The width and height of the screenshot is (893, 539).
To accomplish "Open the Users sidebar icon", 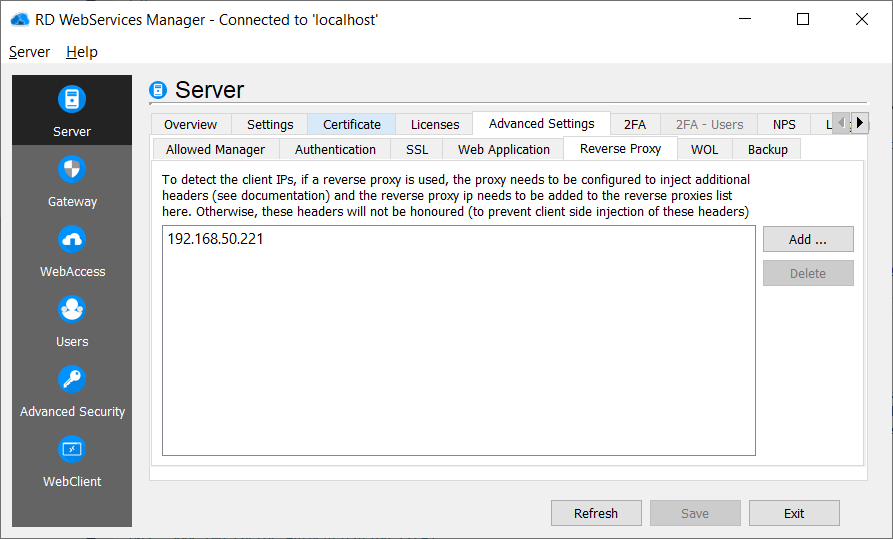I will tap(72, 310).
